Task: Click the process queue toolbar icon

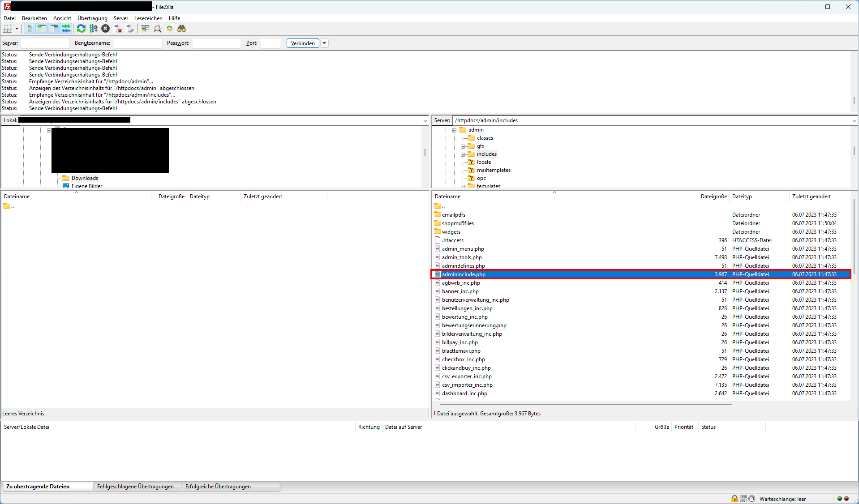Action: [93, 29]
